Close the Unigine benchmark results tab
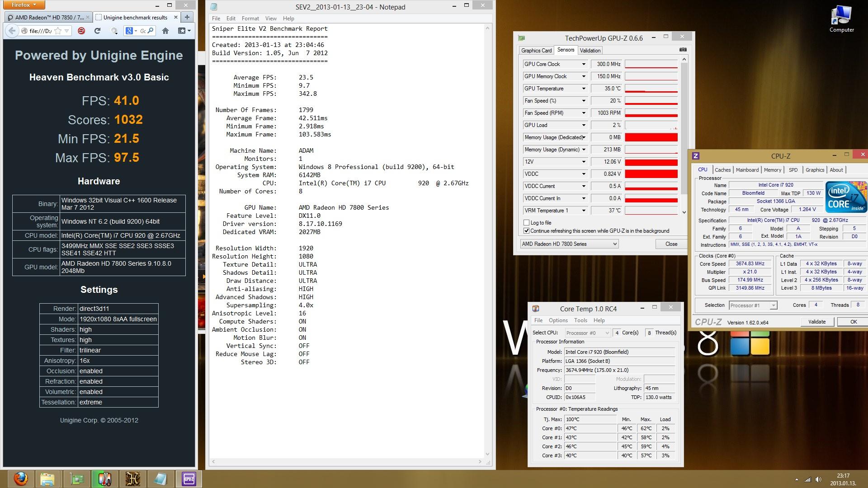Image resolution: width=868 pixels, height=488 pixels. pyautogui.click(x=176, y=17)
